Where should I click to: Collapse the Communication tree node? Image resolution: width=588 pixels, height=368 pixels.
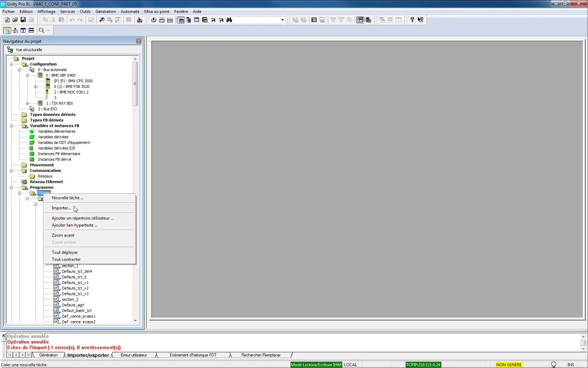(12, 171)
